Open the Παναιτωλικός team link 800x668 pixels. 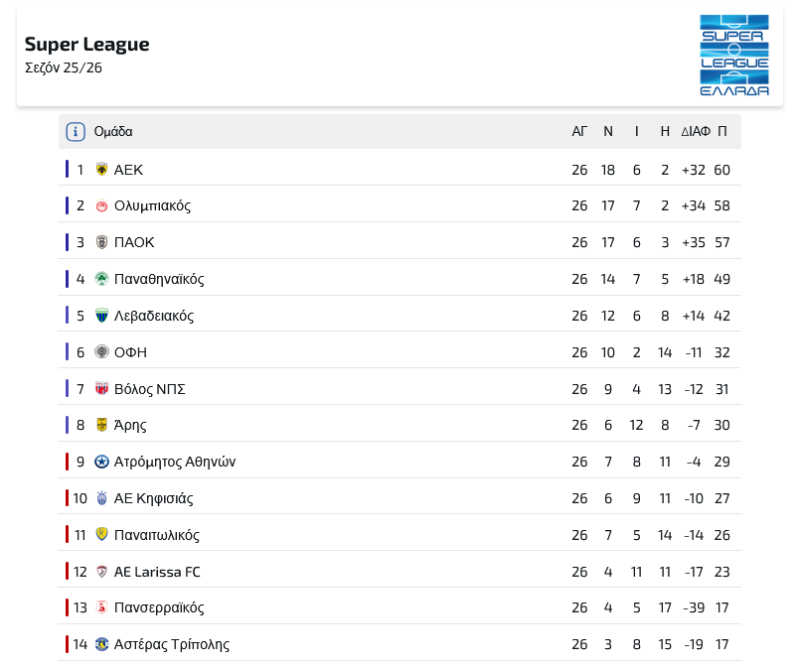(156, 535)
